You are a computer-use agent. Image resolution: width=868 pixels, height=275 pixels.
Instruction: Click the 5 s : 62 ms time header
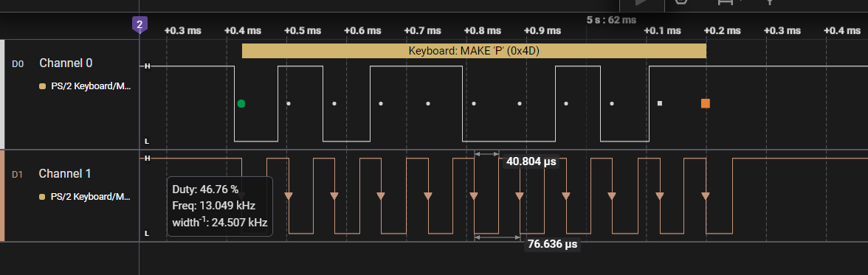612,20
